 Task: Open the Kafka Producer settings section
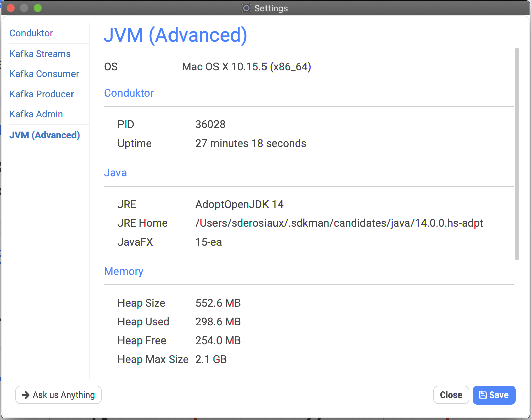point(42,94)
